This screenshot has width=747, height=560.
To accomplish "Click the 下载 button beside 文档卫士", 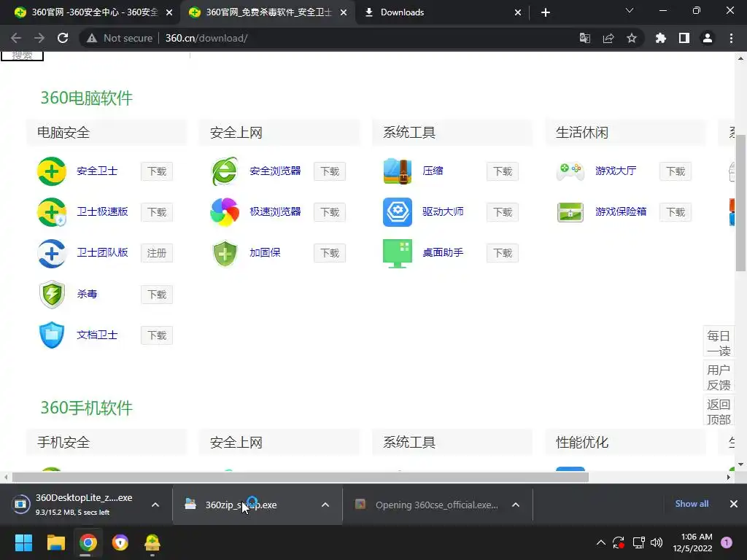I will tap(157, 335).
